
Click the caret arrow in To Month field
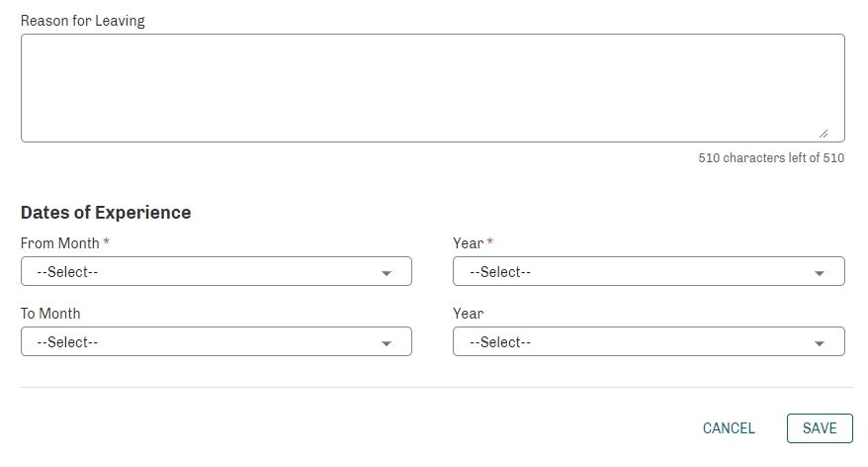tap(387, 343)
